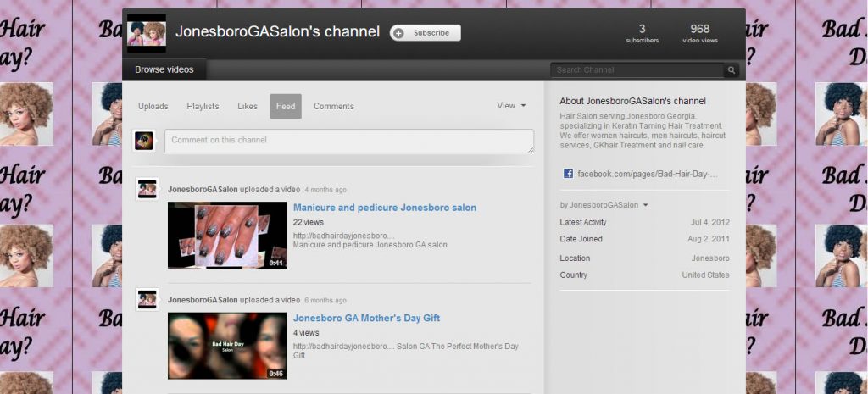Click the Bad Hair Day Salon video thumbnail
Image resolution: width=868 pixels, height=394 pixels.
click(x=227, y=346)
